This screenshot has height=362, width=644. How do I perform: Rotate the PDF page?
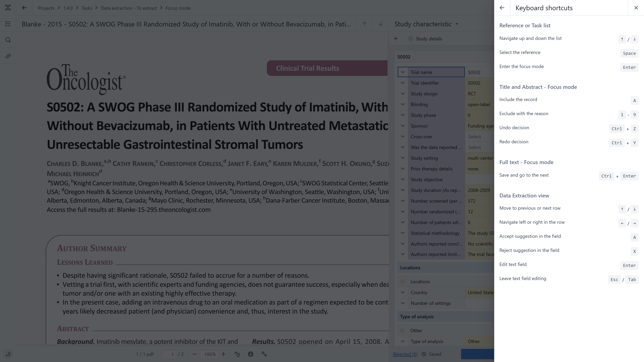(237, 354)
